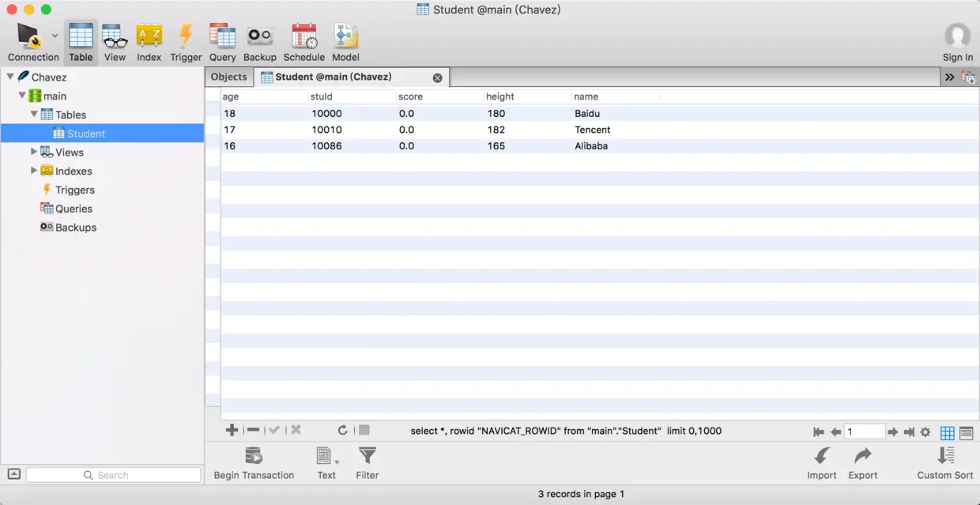Go to the last page of records
Screen dimensions: 980x505
coord(909,432)
